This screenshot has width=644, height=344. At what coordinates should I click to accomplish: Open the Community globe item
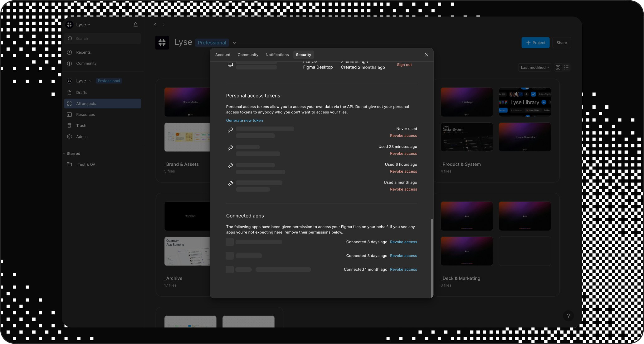point(86,63)
